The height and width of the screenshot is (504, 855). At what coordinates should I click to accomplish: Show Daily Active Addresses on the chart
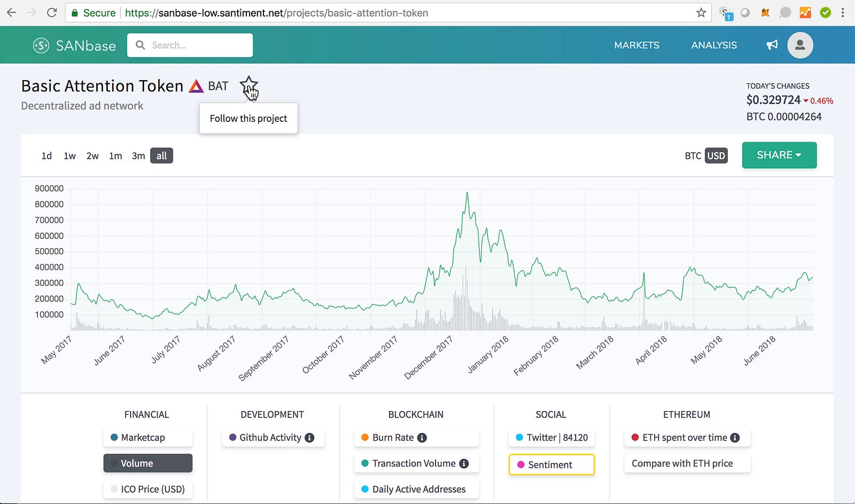pos(417,489)
